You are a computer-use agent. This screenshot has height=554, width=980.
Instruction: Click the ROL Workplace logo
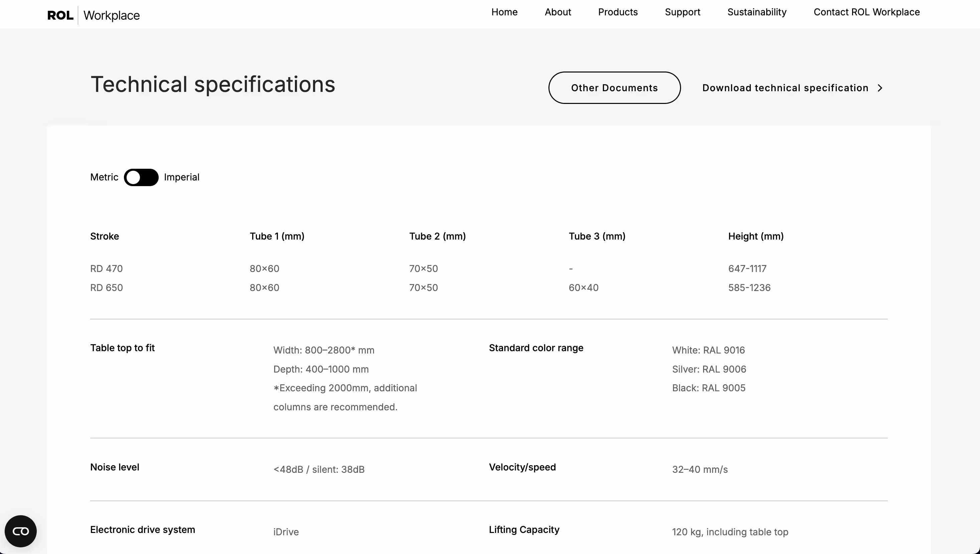[93, 15]
